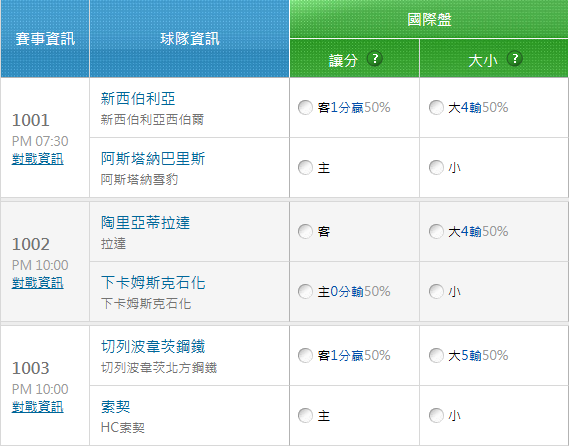Choose 小 option for match 1001
The image size is (569, 446).
click(436, 168)
